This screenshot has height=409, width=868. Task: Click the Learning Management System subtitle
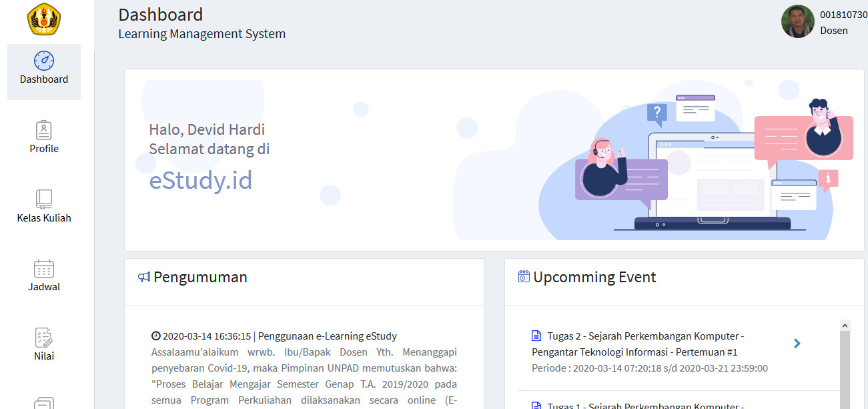click(x=202, y=33)
